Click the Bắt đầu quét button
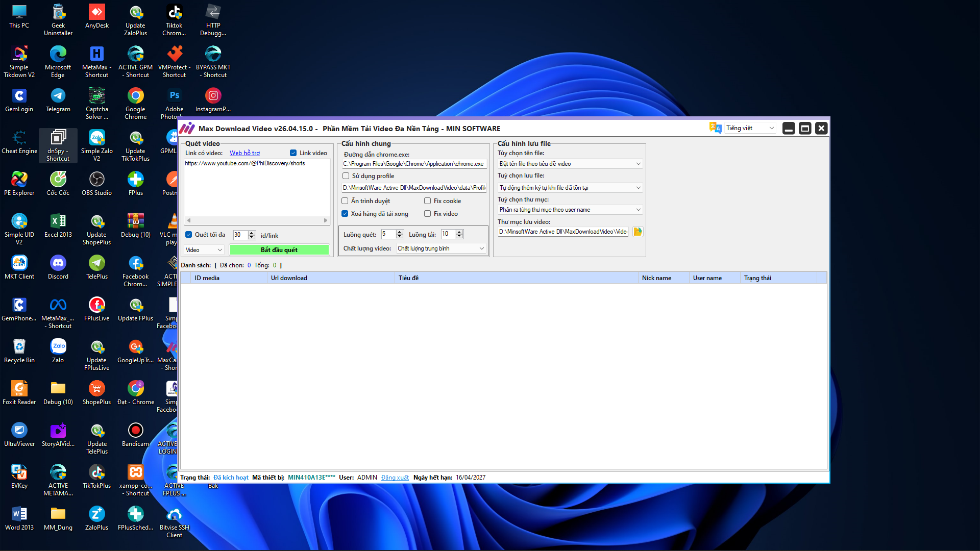 pyautogui.click(x=279, y=250)
